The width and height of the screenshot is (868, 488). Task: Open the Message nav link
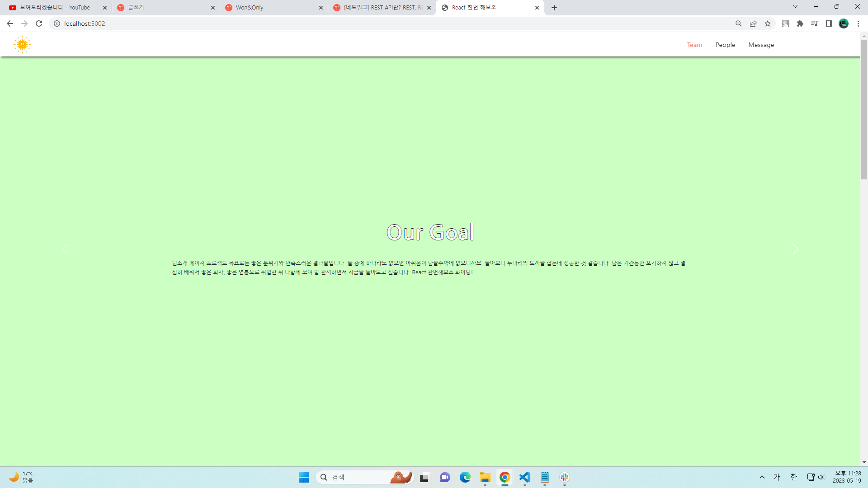click(x=761, y=45)
